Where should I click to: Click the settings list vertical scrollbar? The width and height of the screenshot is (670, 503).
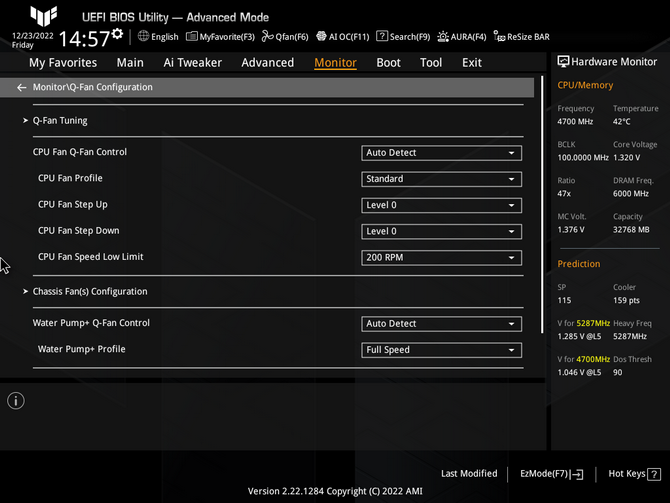pyautogui.click(x=542, y=204)
